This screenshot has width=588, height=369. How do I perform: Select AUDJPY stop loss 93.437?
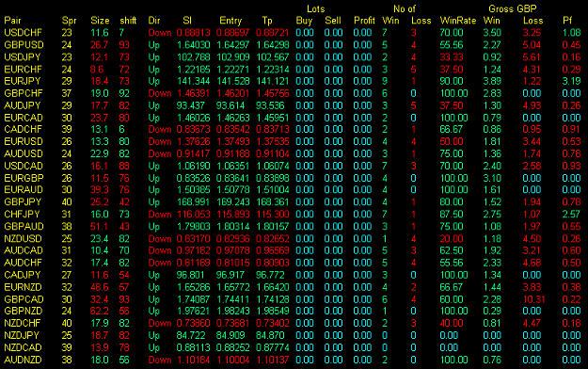(190, 105)
